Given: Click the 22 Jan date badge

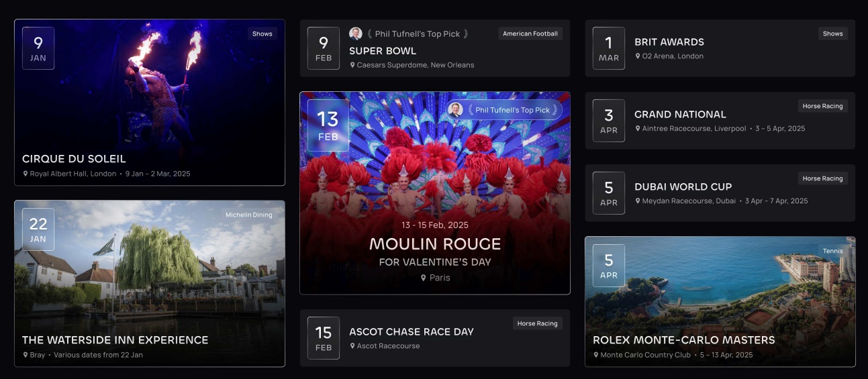Looking at the screenshot, I should coord(38,229).
